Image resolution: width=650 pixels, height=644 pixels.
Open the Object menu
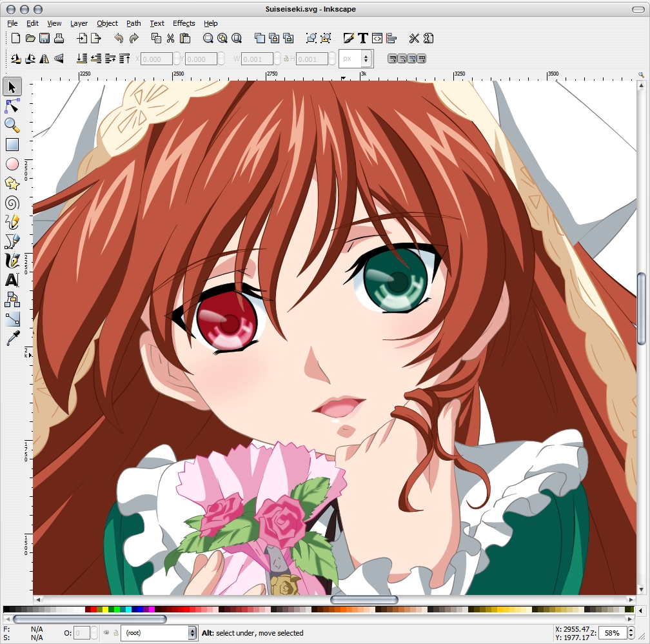pos(107,23)
